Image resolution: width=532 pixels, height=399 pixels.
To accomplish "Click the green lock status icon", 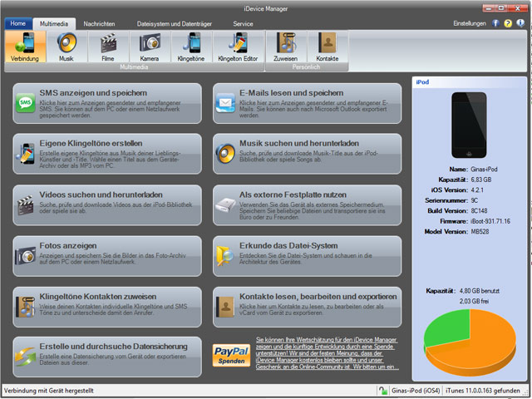I will tap(383, 391).
